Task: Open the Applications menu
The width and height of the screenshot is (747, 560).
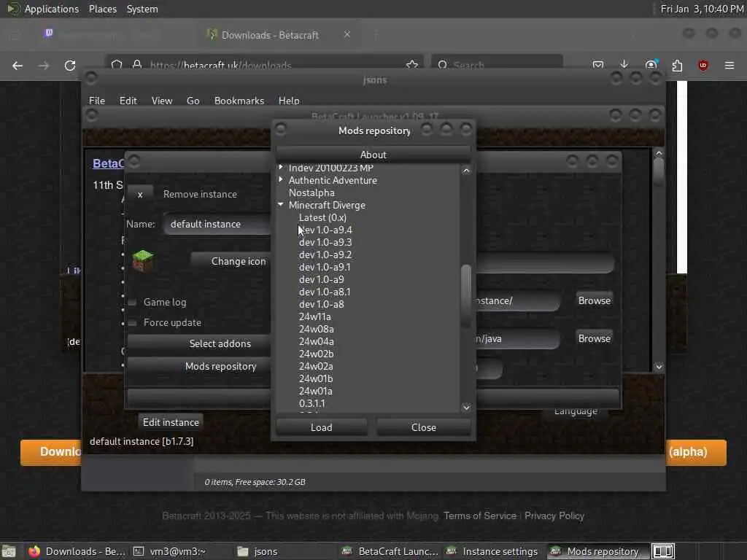Action: [52, 9]
